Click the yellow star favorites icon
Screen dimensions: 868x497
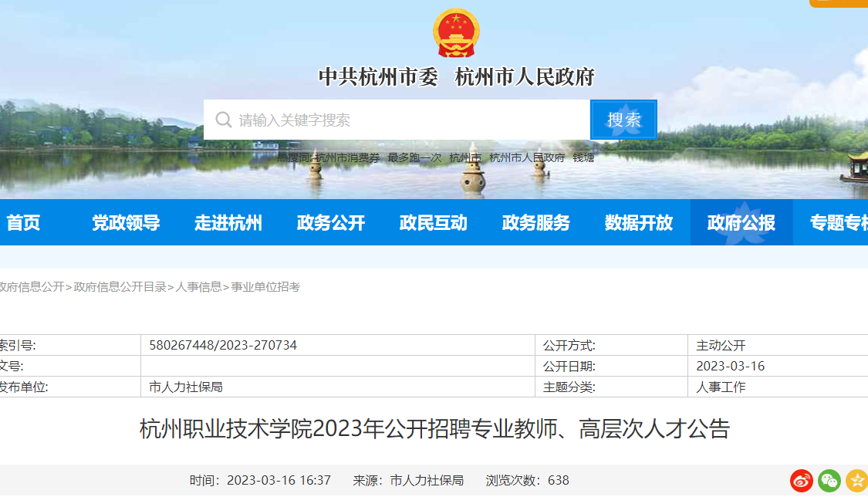(857, 480)
